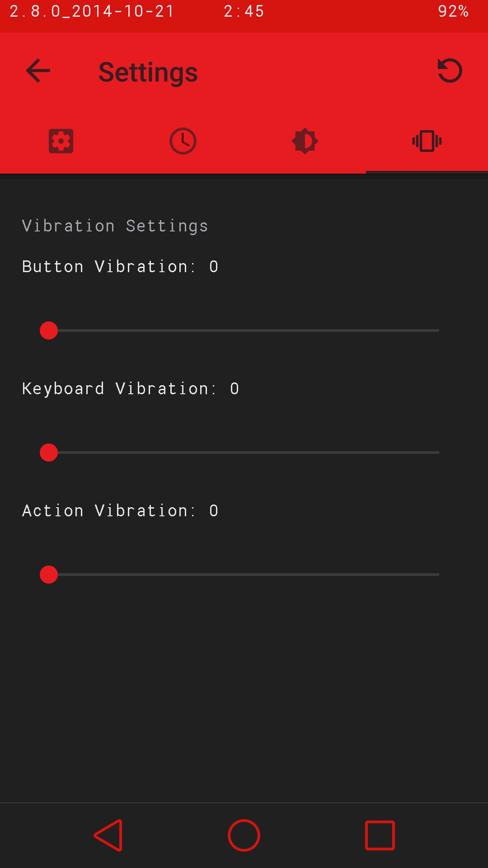This screenshot has width=488, height=868.
Task: Open recent apps with square button
Action: coord(380,835)
